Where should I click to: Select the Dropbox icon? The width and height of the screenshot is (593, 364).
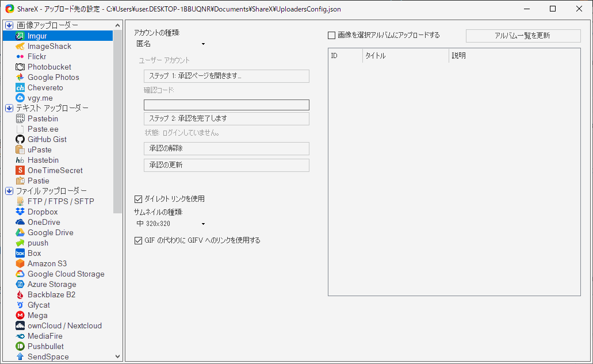[x=20, y=212]
